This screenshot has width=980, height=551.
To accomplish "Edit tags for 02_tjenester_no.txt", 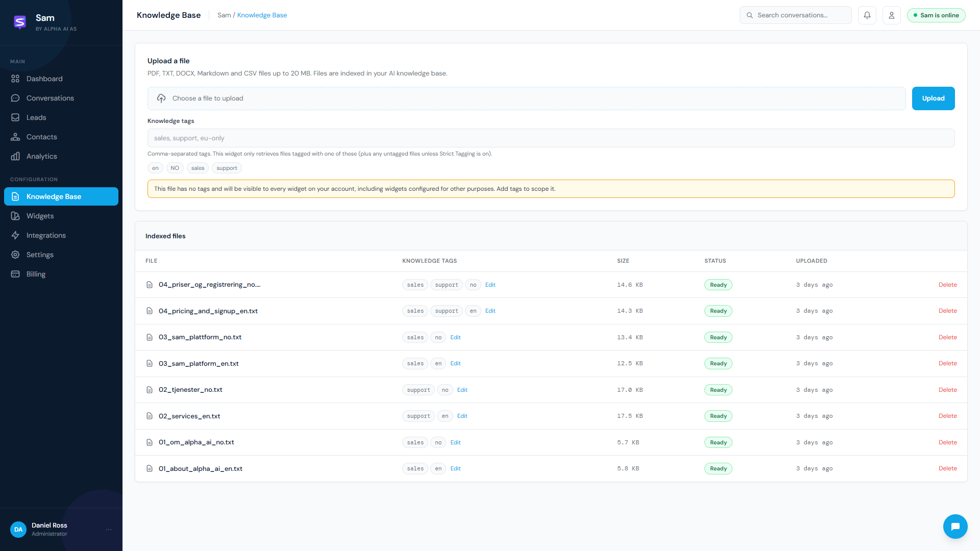I will click(x=462, y=390).
